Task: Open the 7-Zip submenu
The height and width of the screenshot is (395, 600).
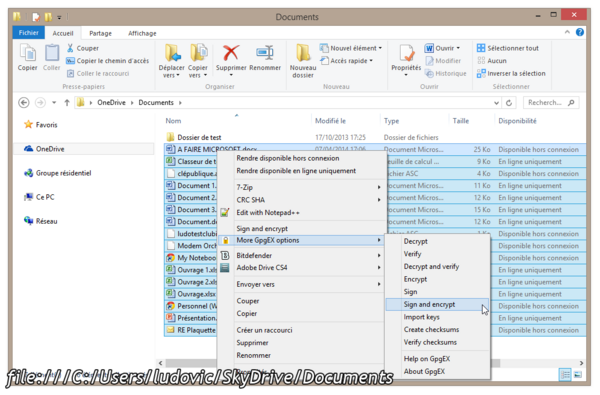Action: tap(302, 187)
